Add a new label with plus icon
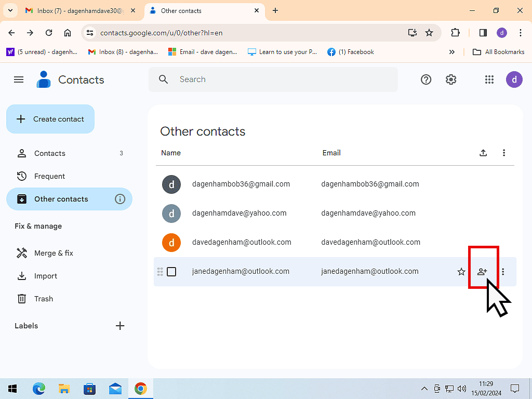Screen dimensions: 532x399 pos(120,326)
